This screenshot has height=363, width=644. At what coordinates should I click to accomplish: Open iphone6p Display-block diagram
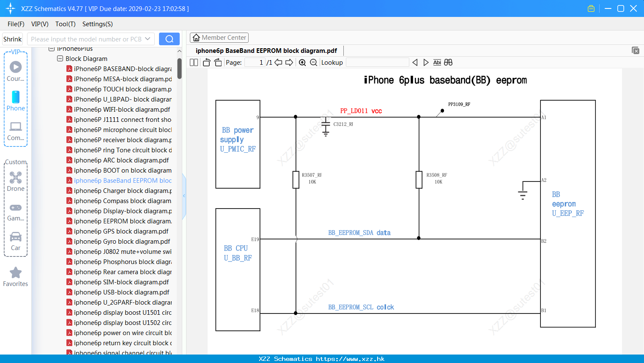click(x=119, y=211)
